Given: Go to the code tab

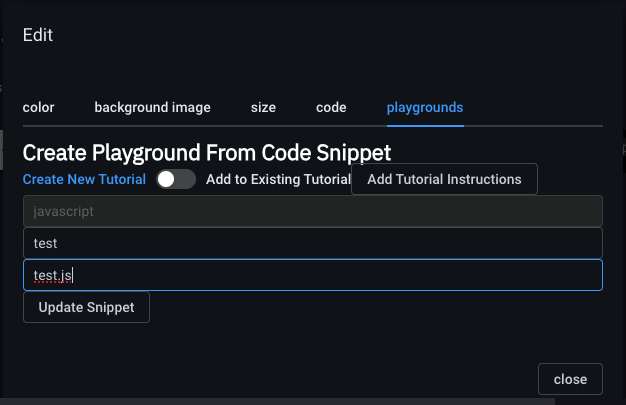Looking at the screenshot, I should click(x=331, y=107).
